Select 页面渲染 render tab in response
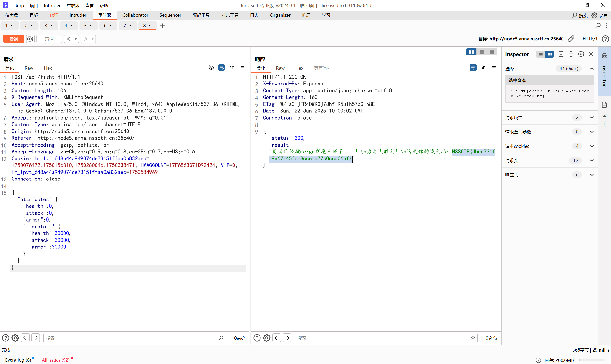 [x=323, y=68]
